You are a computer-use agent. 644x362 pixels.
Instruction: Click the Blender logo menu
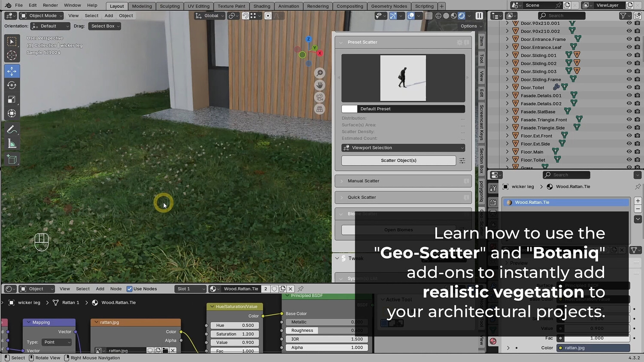coord(8,6)
